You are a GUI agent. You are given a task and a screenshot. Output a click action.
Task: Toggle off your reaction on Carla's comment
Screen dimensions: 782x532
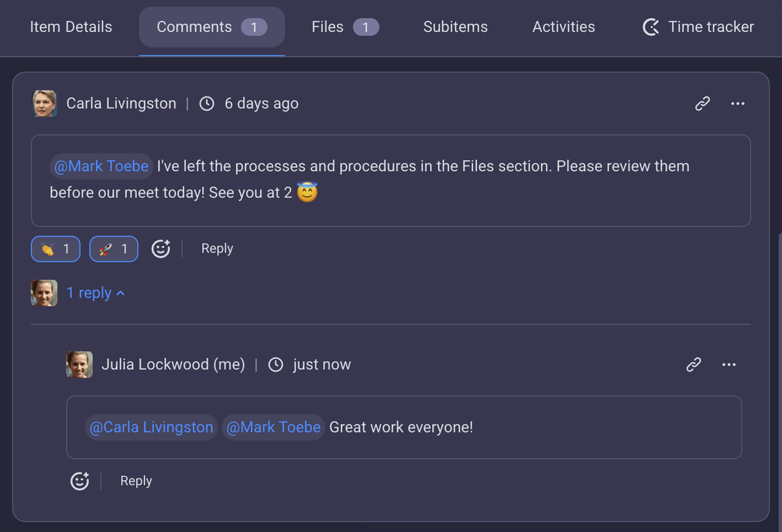coord(55,249)
